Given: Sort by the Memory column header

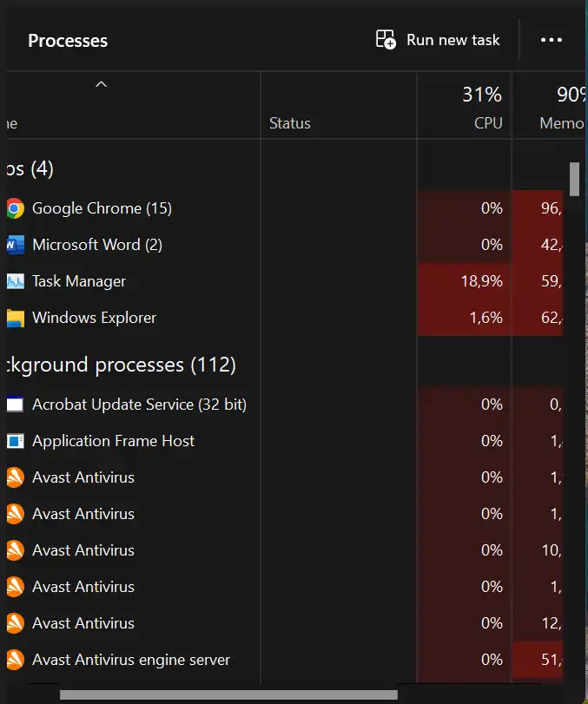Looking at the screenshot, I should coord(561,123).
